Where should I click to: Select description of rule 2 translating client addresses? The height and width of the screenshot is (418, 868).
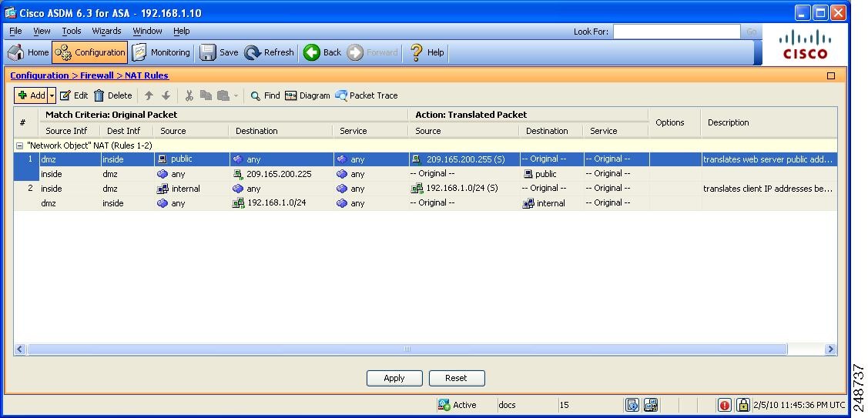tap(768, 189)
